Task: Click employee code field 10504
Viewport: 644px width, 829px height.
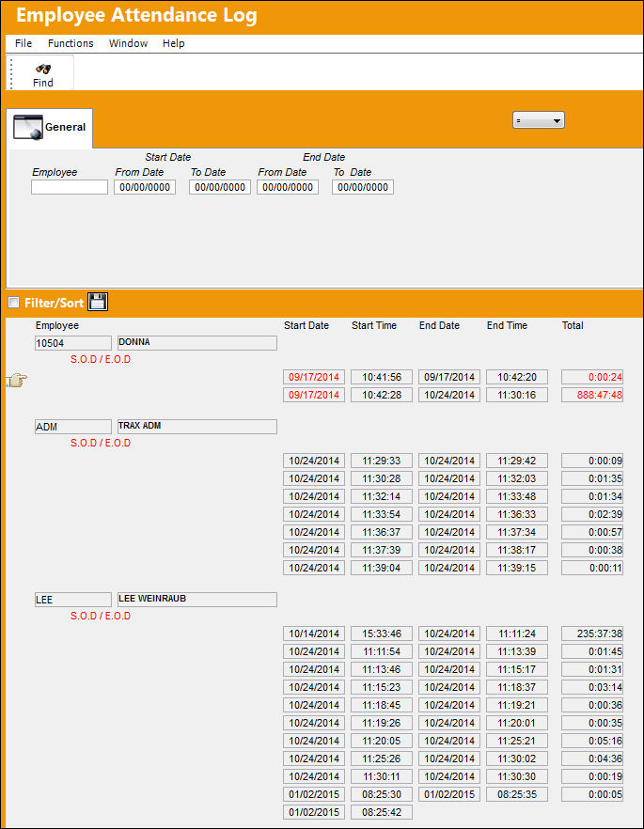Action: tap(73, 343)
